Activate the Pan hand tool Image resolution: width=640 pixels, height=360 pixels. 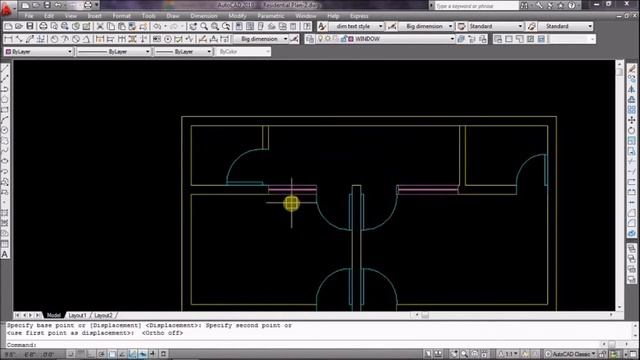pyautogui.click(x=193, y=26)
